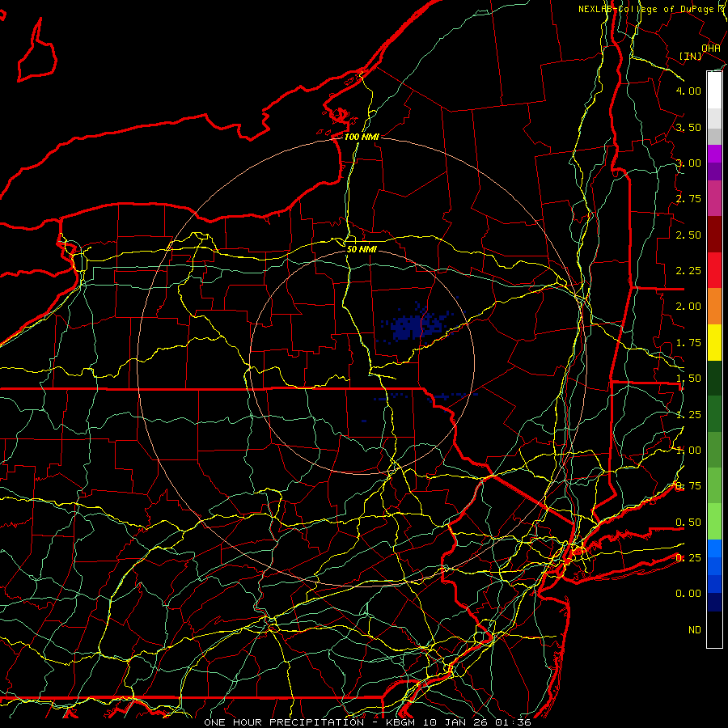The image size is (728, 728).
Task: Click the "ND" no-data legend label
Action: [695, 630]
